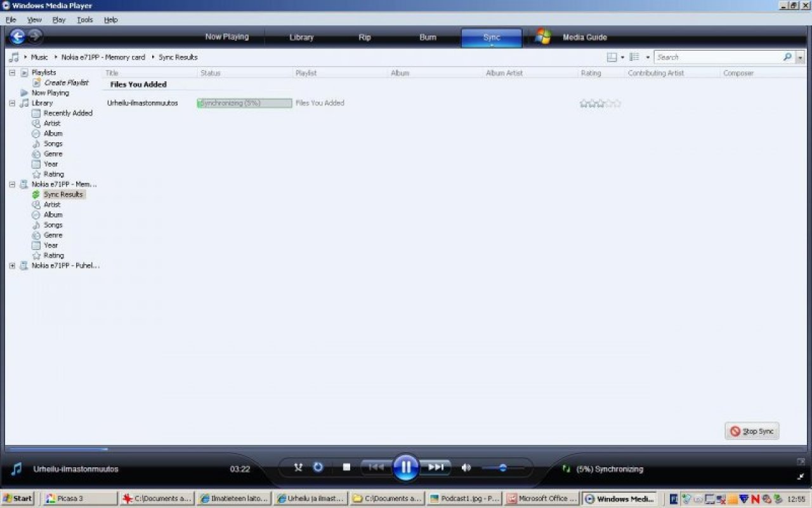Open the Now Playing tab
Viewport: 812px width, 508px height.
(227, 37)
